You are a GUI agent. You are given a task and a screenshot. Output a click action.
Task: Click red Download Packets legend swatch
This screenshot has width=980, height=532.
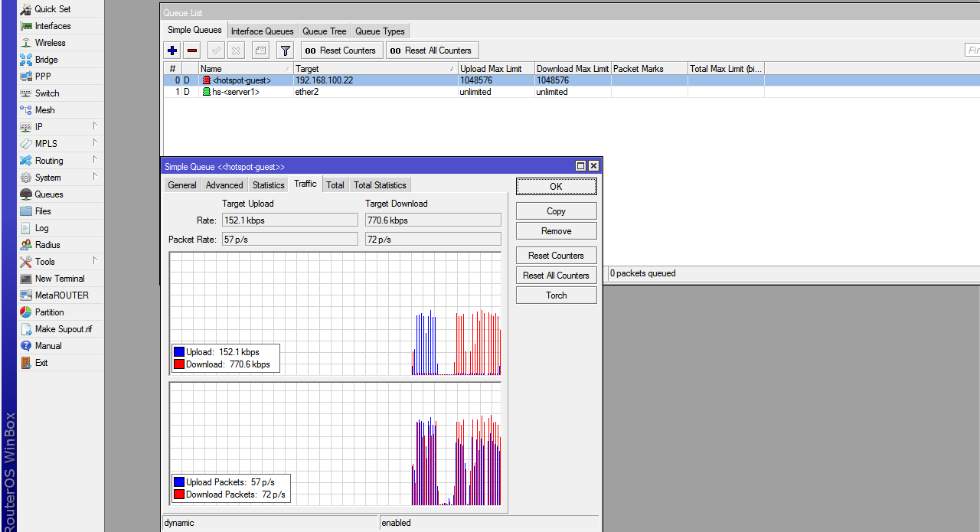pyautogui.click(x=179, y=494)
